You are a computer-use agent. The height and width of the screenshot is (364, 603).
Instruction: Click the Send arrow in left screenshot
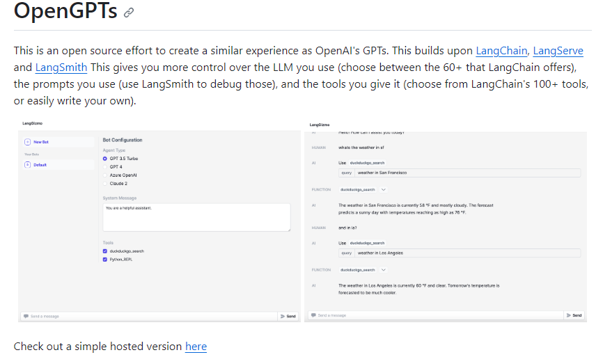pos(283,316)
